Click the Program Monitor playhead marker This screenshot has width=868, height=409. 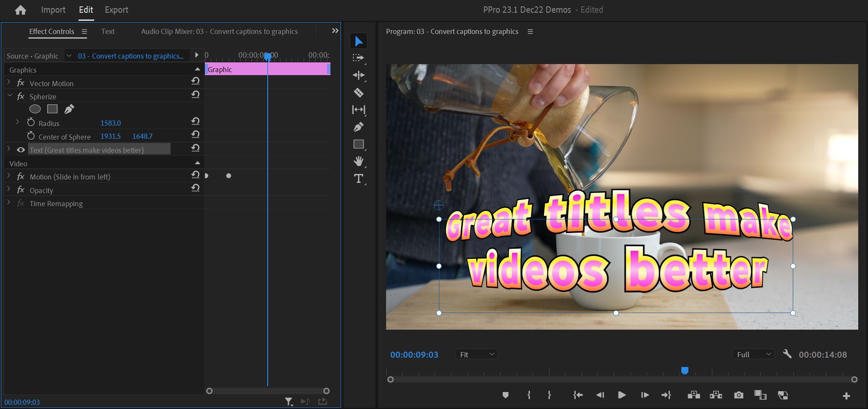(684, 371)
